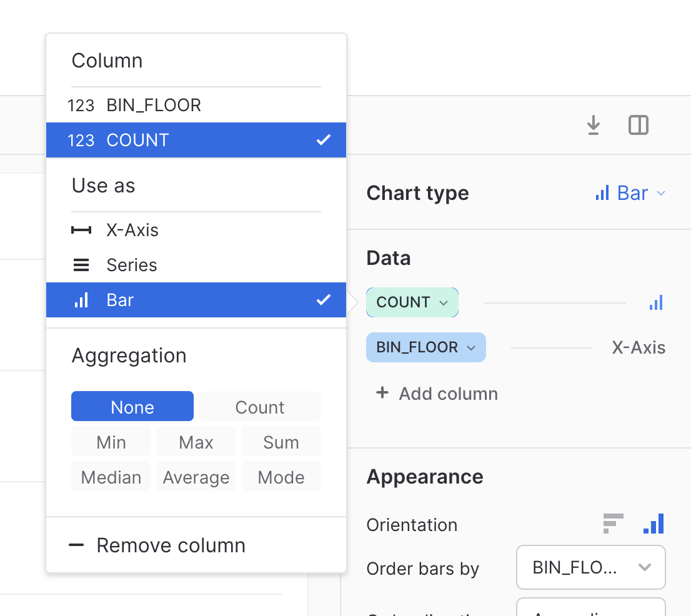The height and width of the screenshot is (616, 691).
Task: Set aggregation to Average
Action: pos(196,477)
